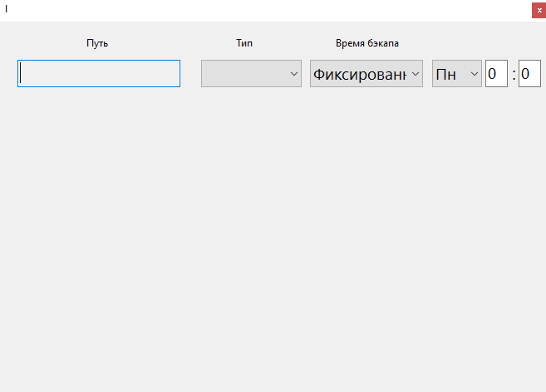Expand the Тип dropdown chevron arrow
This screenshot has height=392, width=546.
click(293, 74)
